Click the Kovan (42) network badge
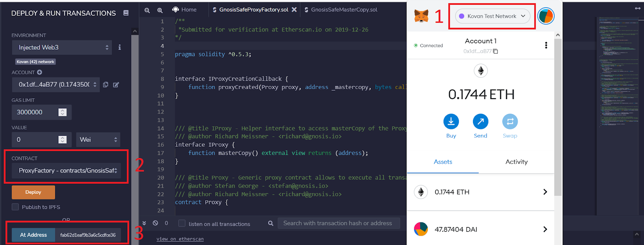Screen dimensions: 644x245 tap(35, 62)
